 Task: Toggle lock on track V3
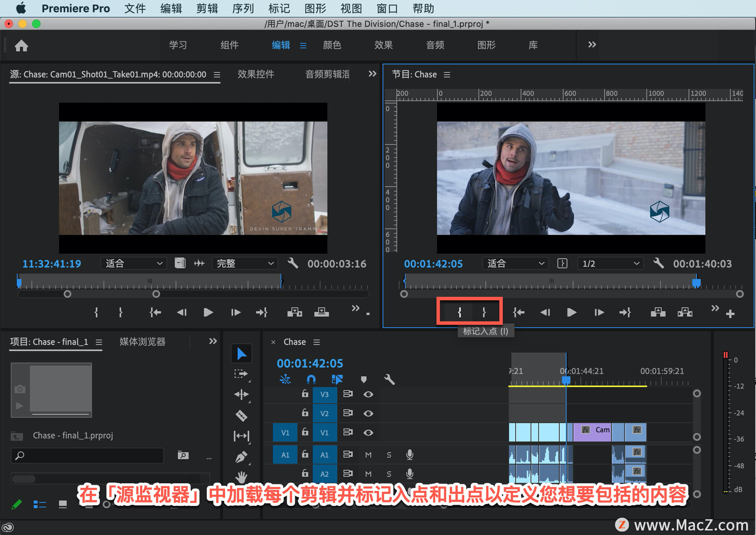coord(305,394)
